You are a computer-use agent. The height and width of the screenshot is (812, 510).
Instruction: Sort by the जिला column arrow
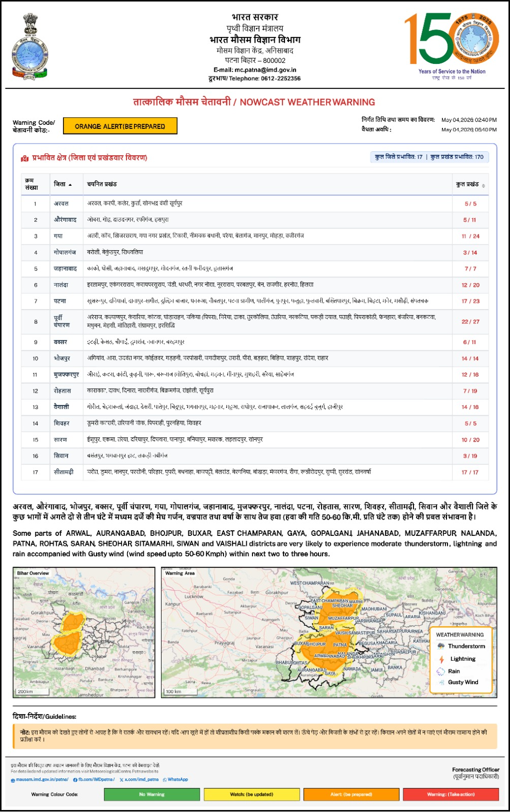[x=70, y=185]
